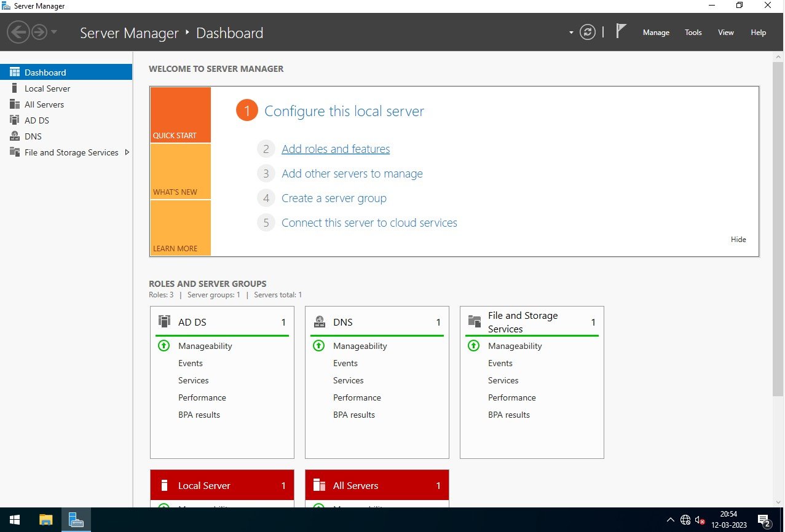Click the All Servers red tile header
The width and height of the screenshot is (785, 532).
coord(377,485)
